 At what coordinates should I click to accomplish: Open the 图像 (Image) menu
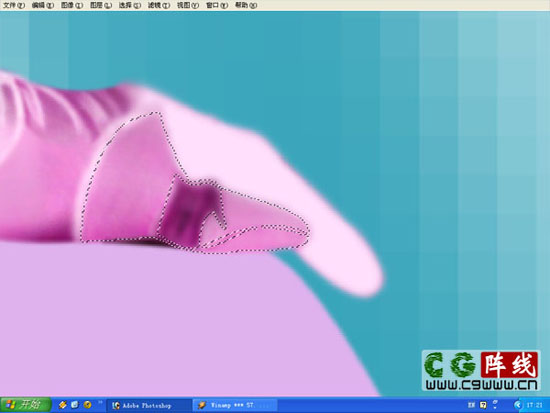click(x=72, y=5)
